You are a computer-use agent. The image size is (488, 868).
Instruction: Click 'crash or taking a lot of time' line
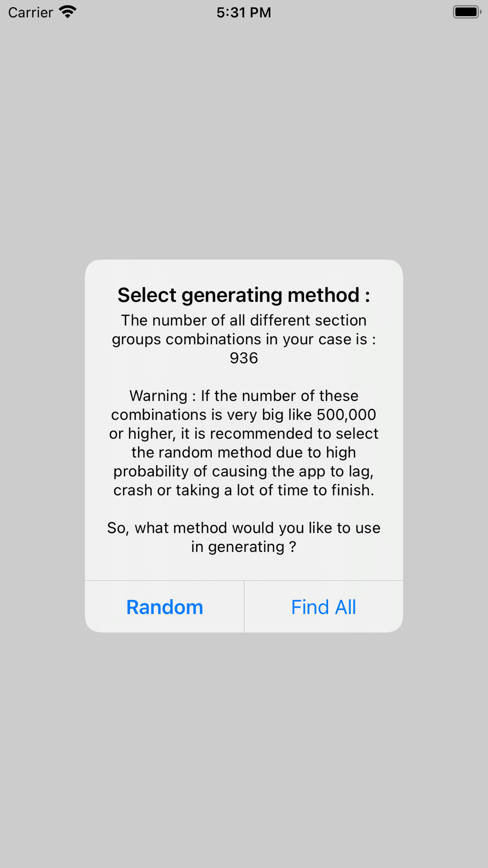click(244, 490)
